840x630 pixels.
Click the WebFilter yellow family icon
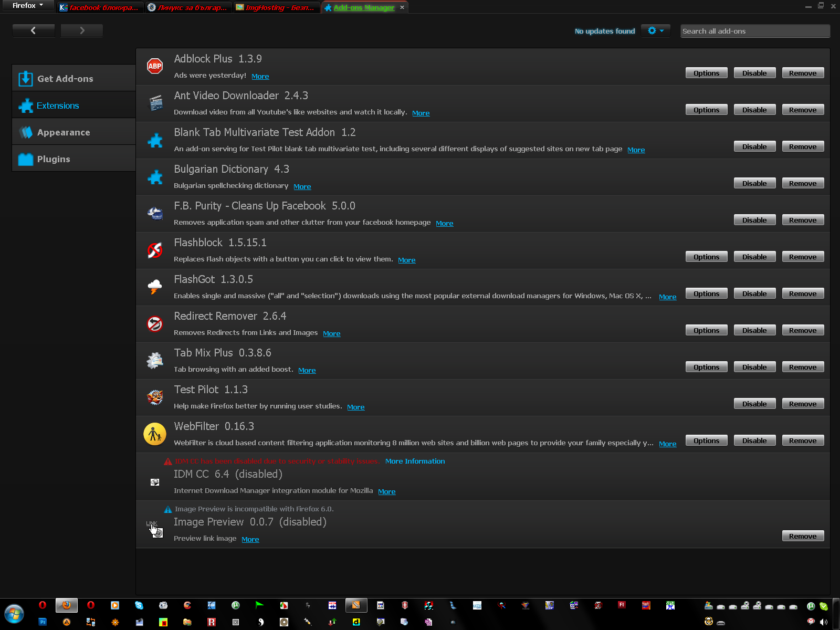click(155, 434)
